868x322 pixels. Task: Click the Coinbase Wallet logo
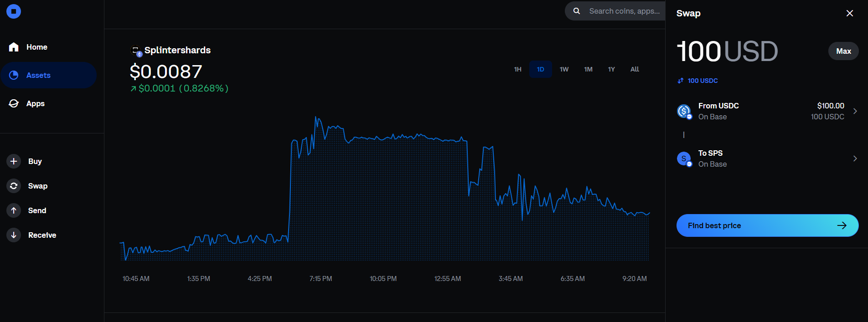(x=14, y=11)
